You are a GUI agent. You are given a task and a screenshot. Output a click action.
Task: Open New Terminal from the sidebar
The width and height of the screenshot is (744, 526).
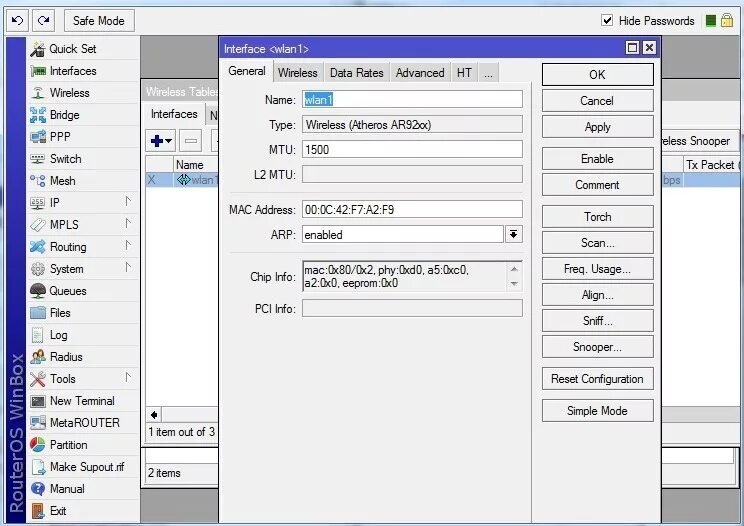(x=84, y=401)
